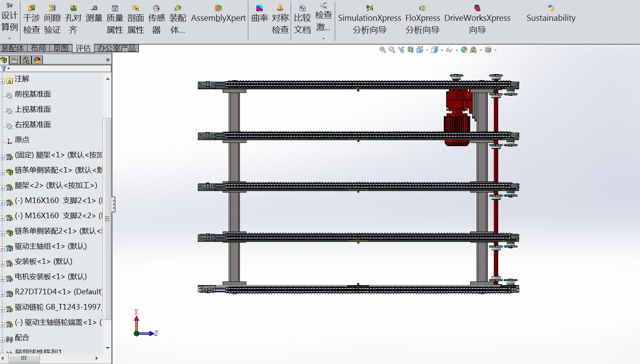Open 间隙验证 clearance verification
640x364 pixels.
(x=52, y=19)
